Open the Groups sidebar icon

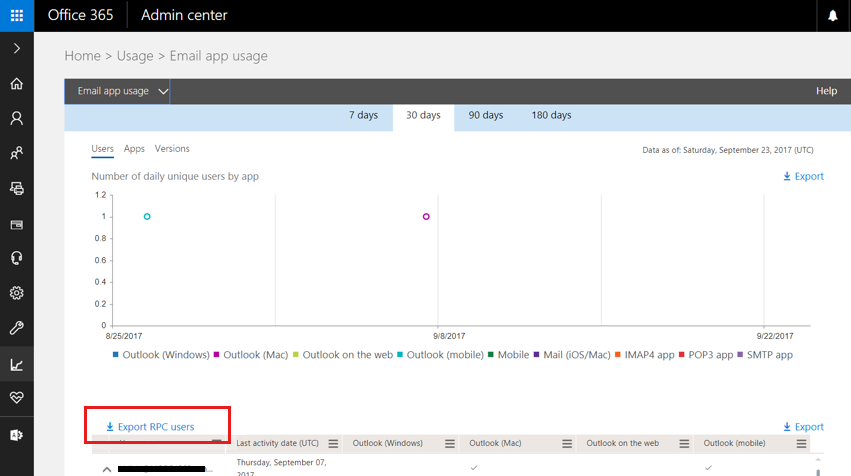point(17,153)
